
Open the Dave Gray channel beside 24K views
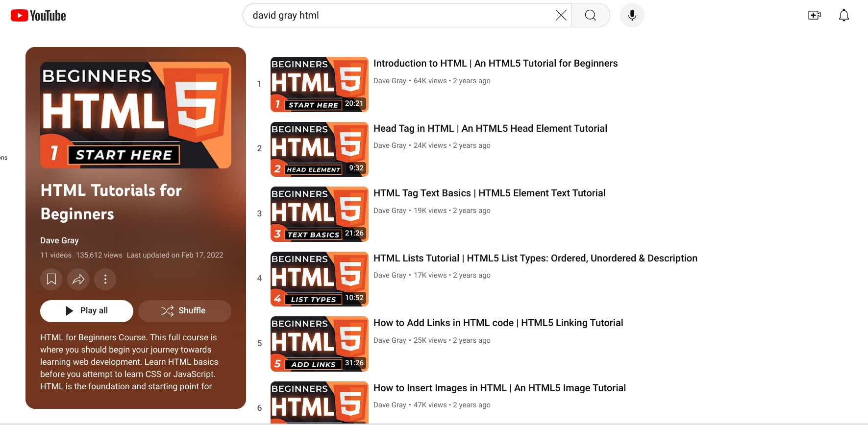click(x=390, y=145)
